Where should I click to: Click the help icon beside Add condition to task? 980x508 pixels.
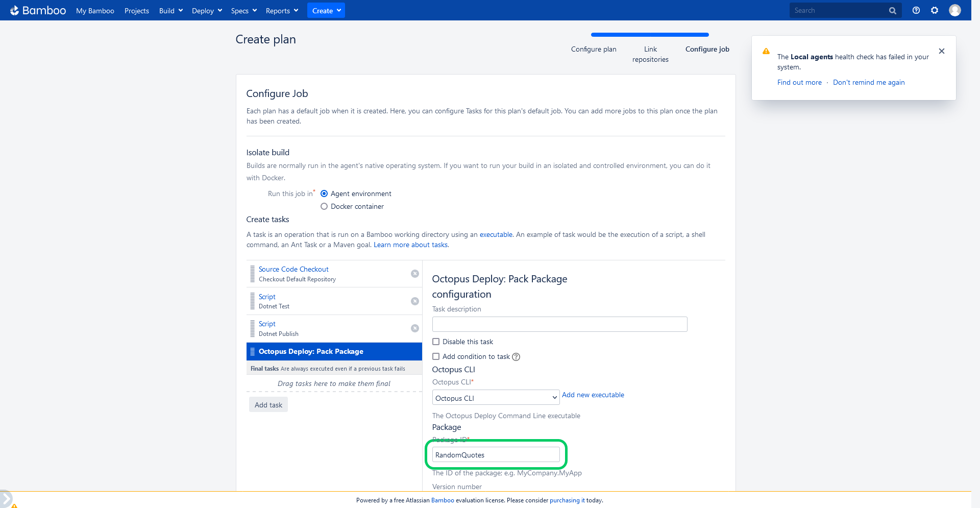[516, 357]
